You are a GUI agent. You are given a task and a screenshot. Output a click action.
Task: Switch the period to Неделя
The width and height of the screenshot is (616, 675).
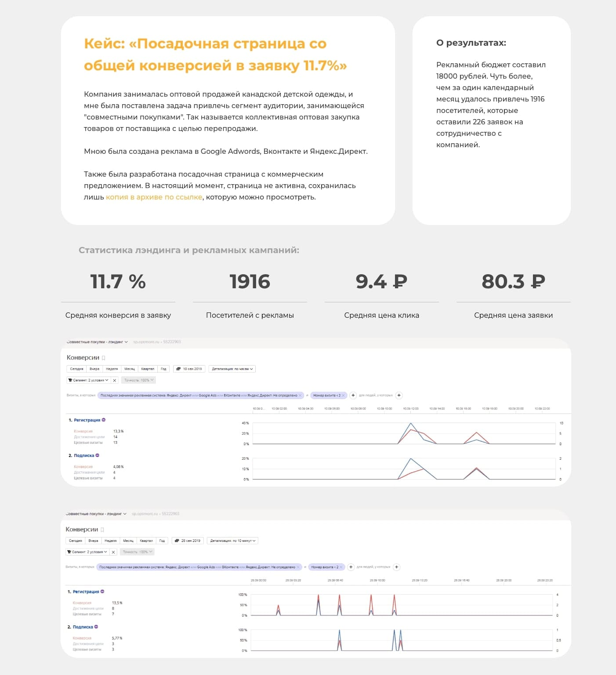[x=112, y=369]
